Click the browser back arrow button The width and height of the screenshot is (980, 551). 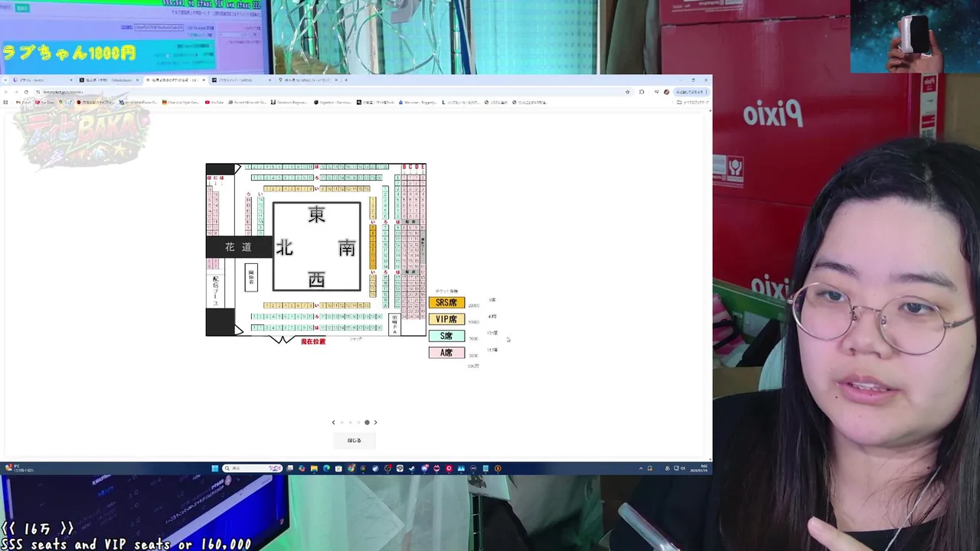(6, 92)
